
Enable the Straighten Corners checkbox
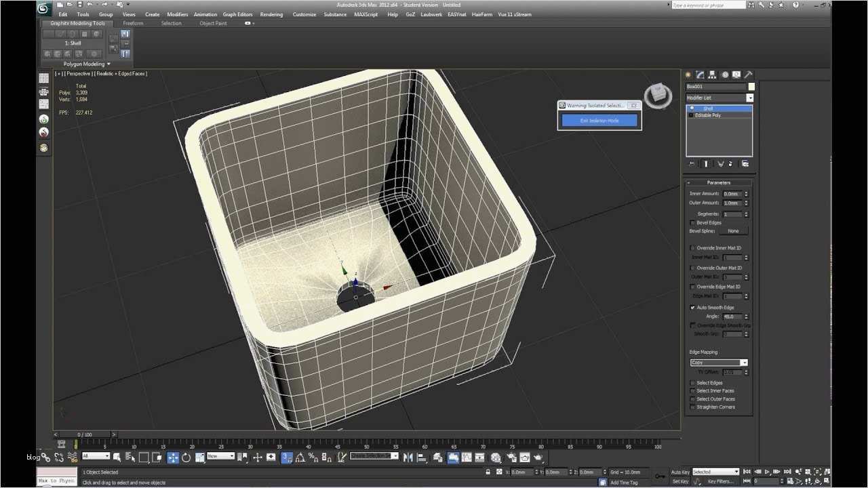692,407
